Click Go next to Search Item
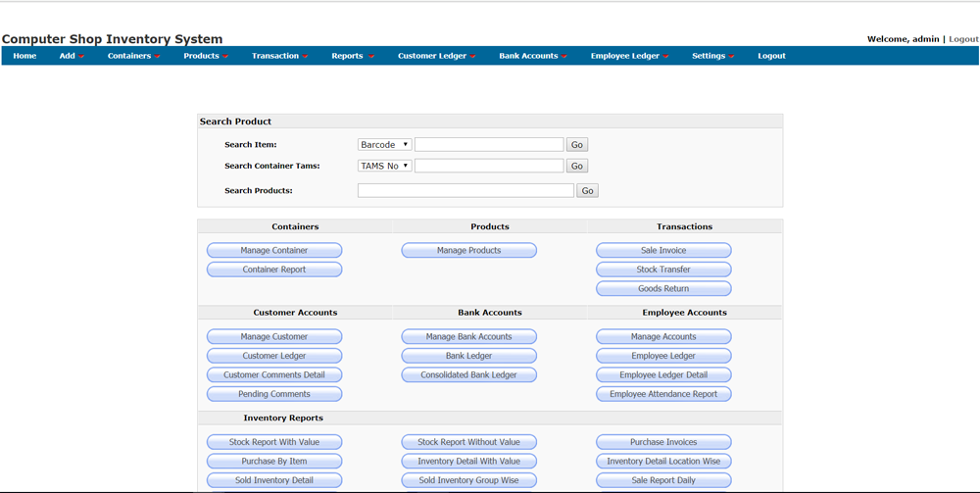980x493 pixels. [577, 145]
